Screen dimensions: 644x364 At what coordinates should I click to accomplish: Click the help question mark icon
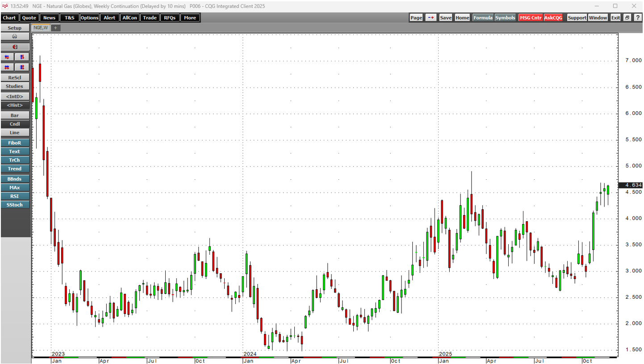click(637, 17)
